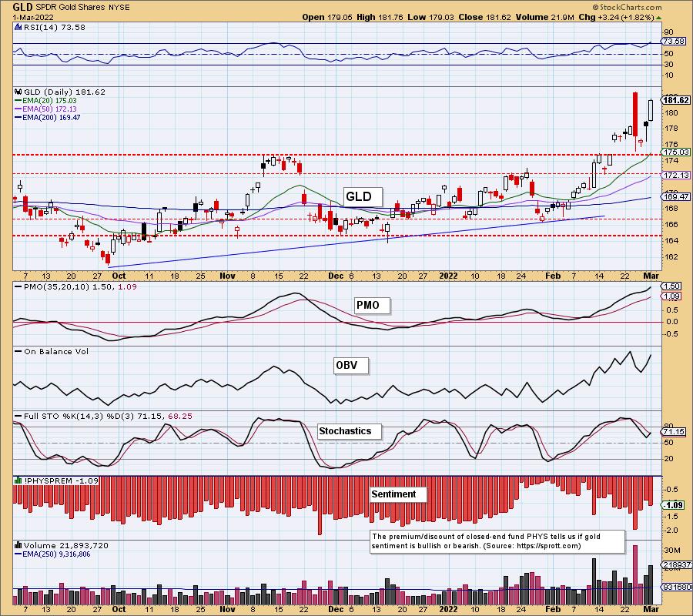Click the PMO annotation label box

click(372, 306)
